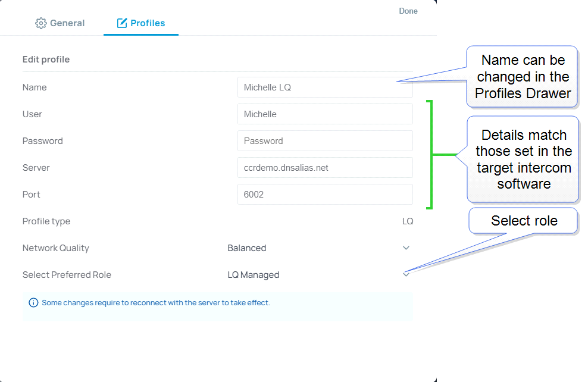This screenshot has width=588, height=382.
Task: Expand the Network Quality chevron arrow
Action: (x=406, y=248)
